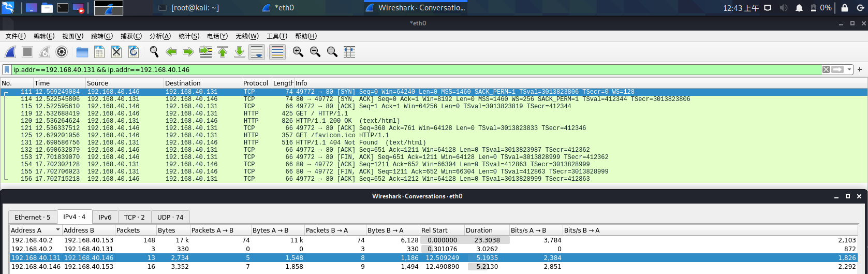
Task: Save this capture file
Action: tap(99, 52)
